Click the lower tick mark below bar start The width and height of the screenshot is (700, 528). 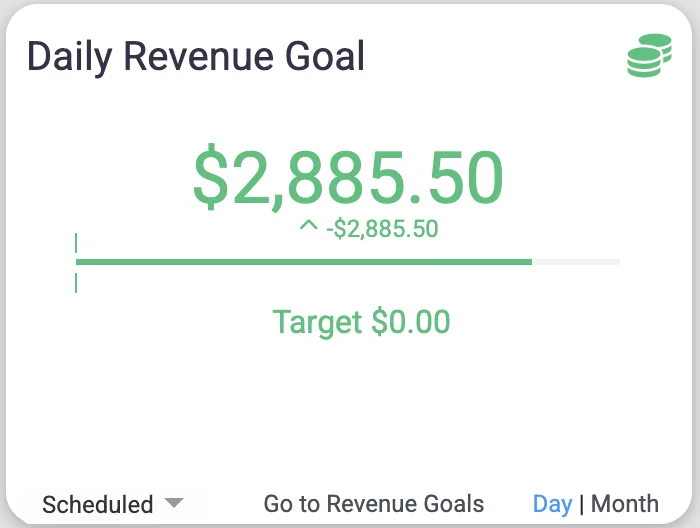point(76,283)
